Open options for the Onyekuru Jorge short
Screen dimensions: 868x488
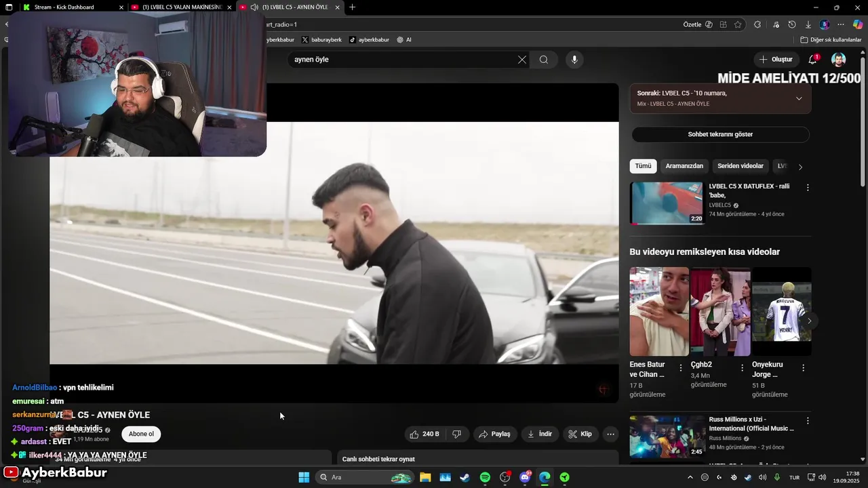[x=803, y=368]
